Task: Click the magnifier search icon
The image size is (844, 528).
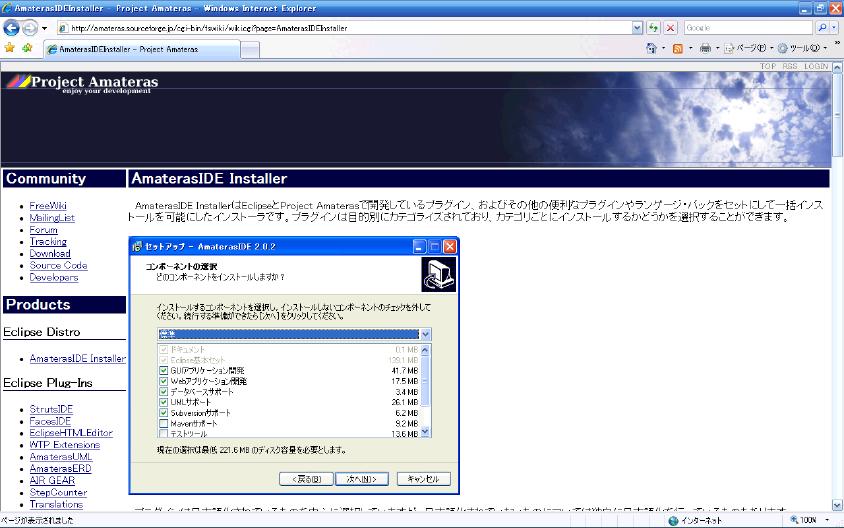Action: pyautogui.click(x=822, y=27)
